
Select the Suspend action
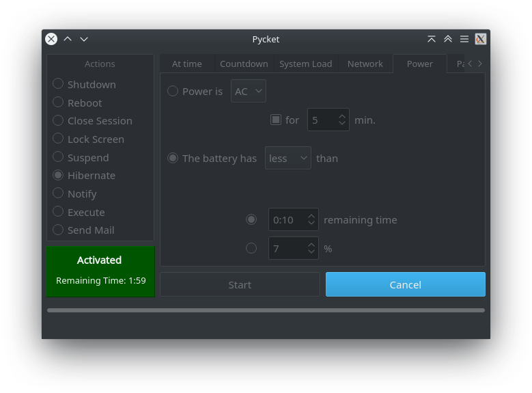(x=81, y=157)
